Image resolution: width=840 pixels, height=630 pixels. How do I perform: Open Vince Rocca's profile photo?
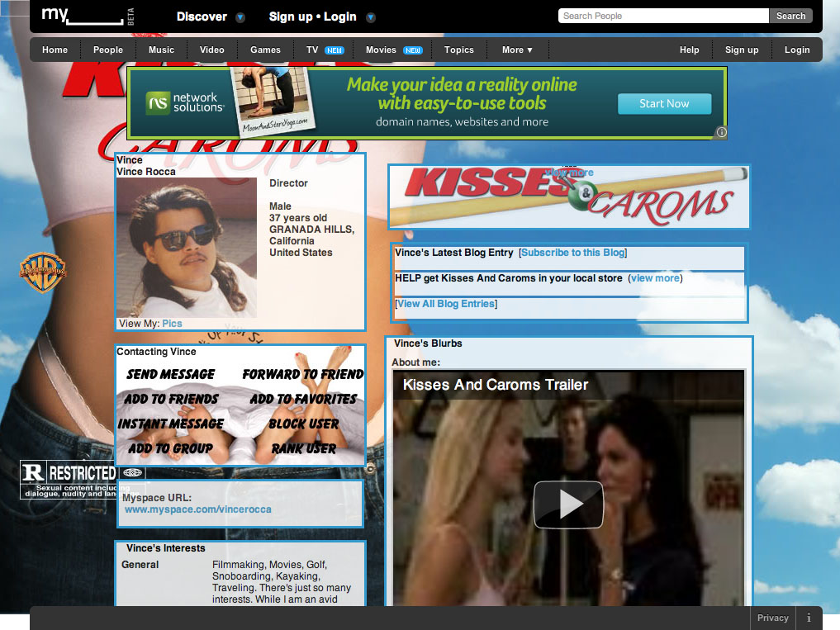click(187, 248)
